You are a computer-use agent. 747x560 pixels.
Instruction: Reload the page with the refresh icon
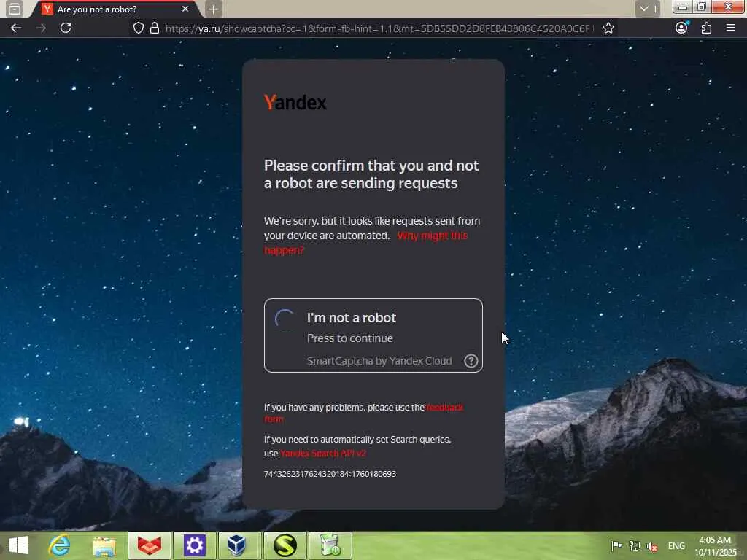[66, 28]
